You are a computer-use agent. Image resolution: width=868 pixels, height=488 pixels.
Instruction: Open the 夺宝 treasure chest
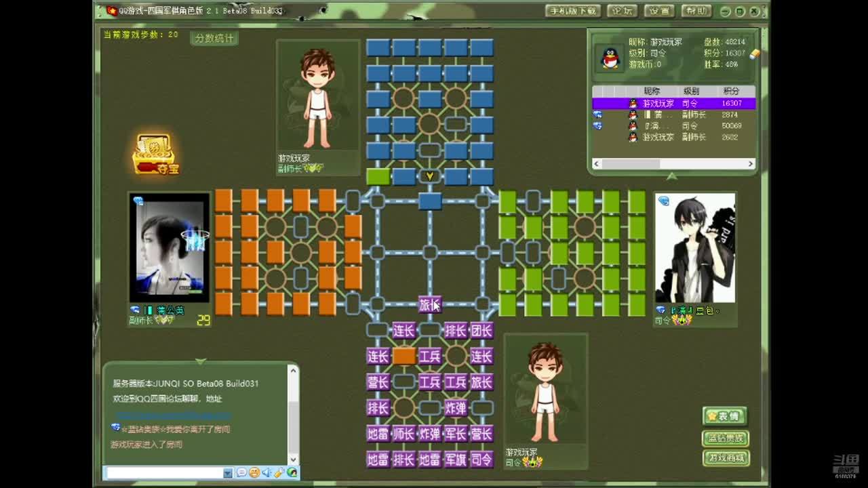tap(156, 154)
